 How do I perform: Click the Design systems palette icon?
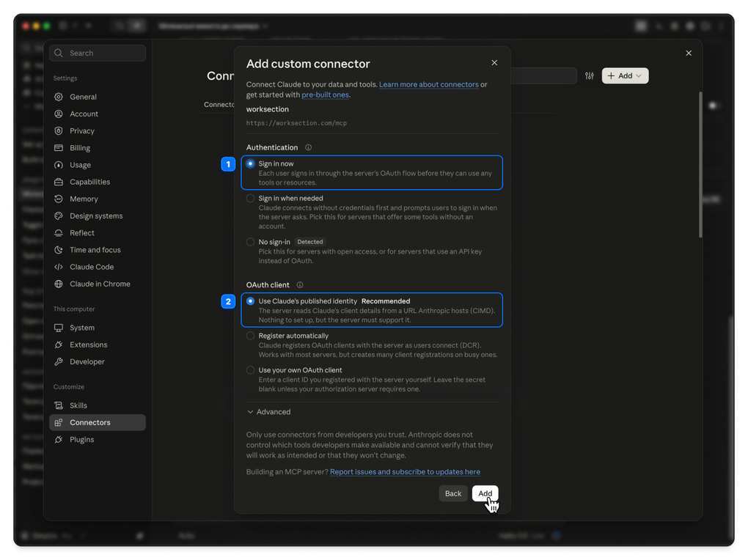click(x=59, y=216)
